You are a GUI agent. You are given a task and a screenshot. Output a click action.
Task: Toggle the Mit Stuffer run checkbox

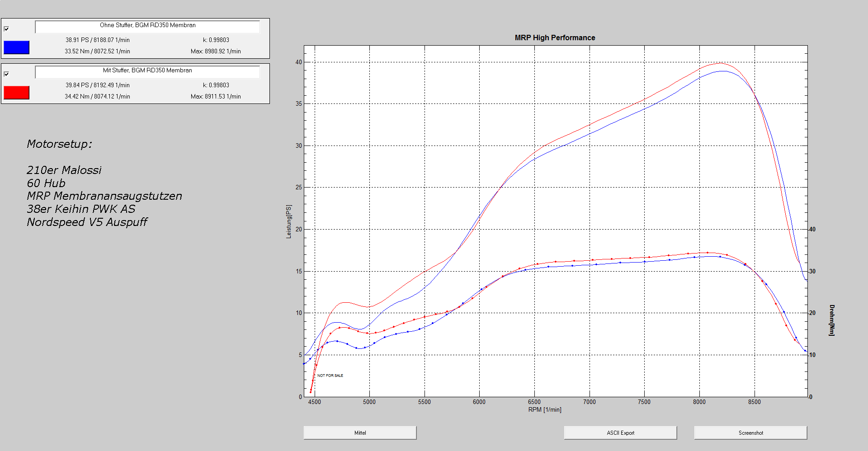tap(6, 74)
